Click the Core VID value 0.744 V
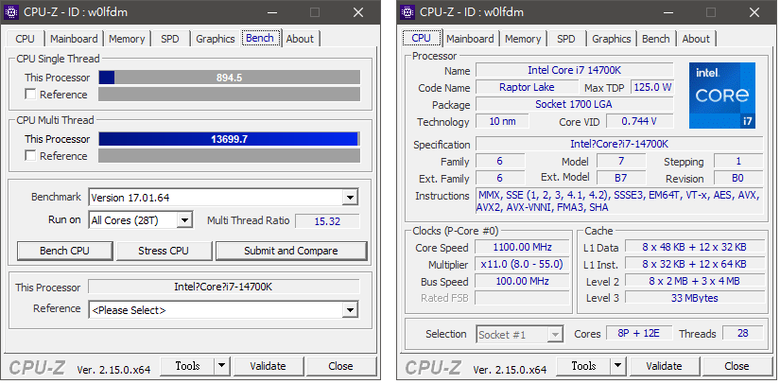 point(639,121)
